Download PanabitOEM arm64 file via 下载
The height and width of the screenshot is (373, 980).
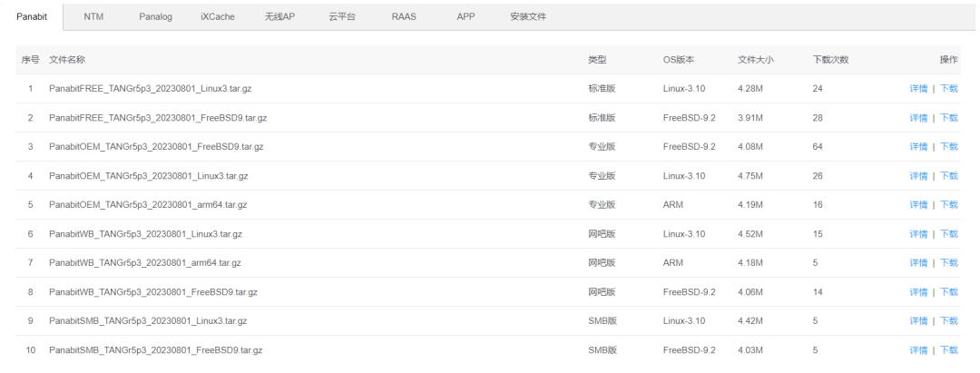[949, 205]
